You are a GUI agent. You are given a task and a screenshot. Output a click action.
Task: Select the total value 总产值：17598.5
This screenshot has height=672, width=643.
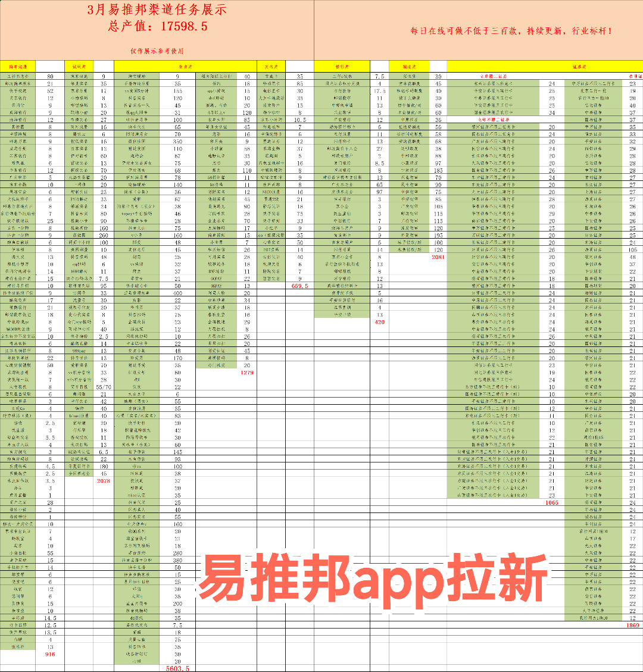pyautogui.click(x=158, y=27)
